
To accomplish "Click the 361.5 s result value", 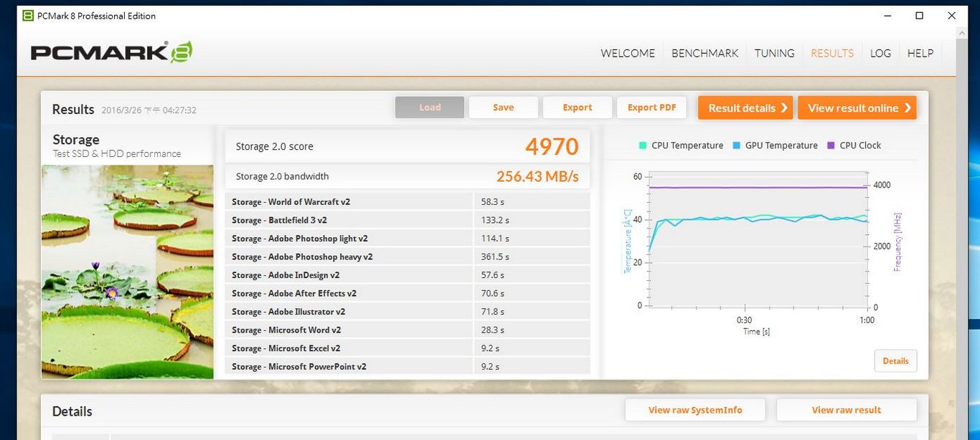I will coord(495,257).
